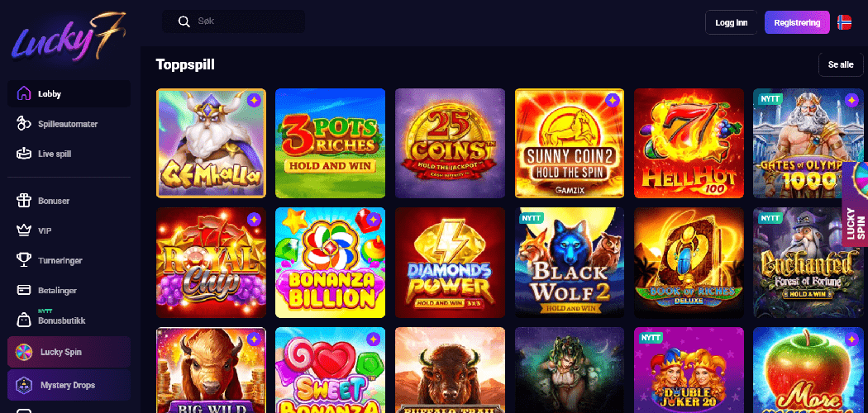Screen dimensions: 868x413
Task: Select the Spilleautomater cherry icon
Action: pos(23,124)
